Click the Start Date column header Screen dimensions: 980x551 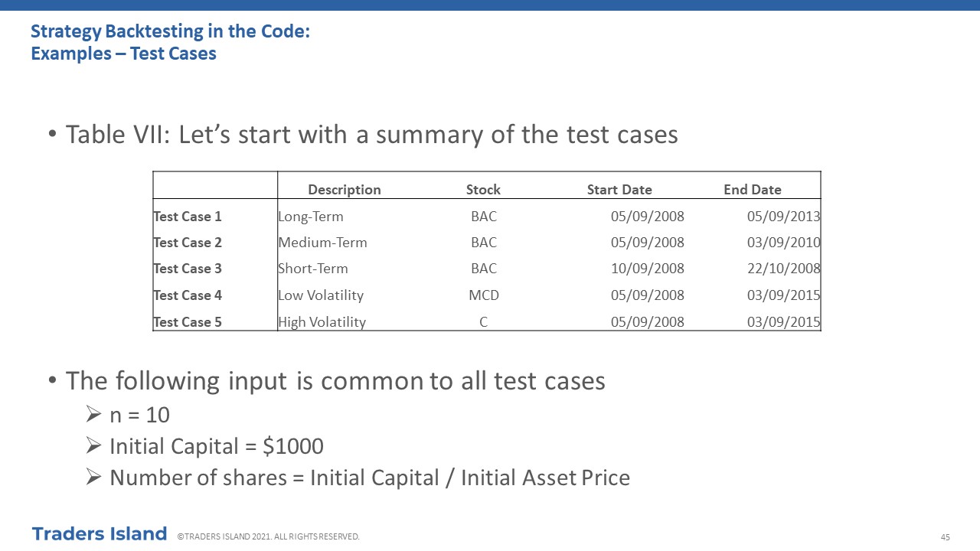pos(619,190)
